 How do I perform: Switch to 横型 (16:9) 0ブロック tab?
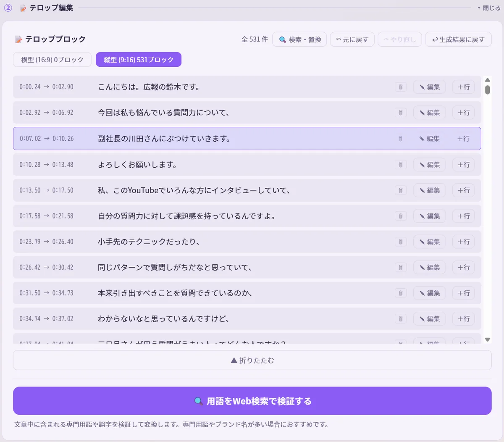pyautogui.click(x=52, y=60)
